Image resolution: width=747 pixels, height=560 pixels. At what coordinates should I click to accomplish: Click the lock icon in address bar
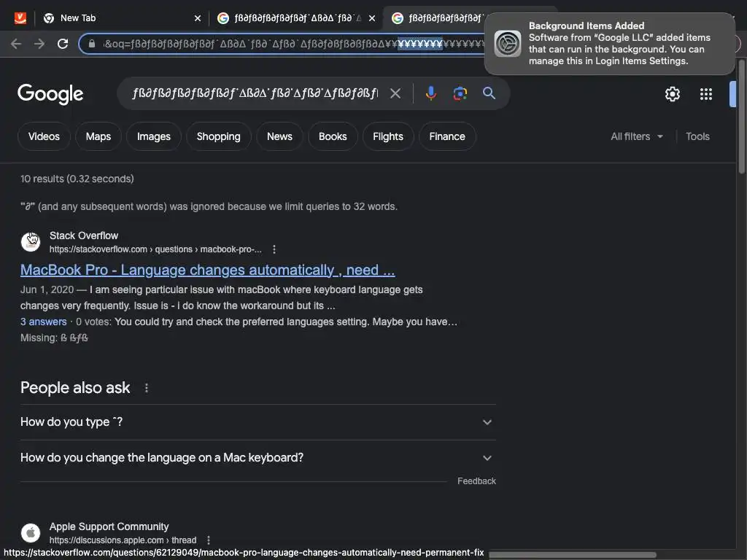point(91,44)
